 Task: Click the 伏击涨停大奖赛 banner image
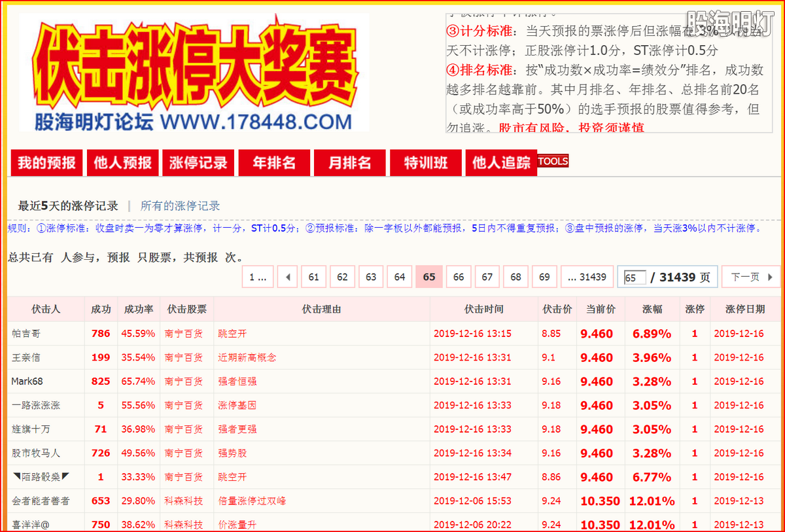click(x=194, y=71)
